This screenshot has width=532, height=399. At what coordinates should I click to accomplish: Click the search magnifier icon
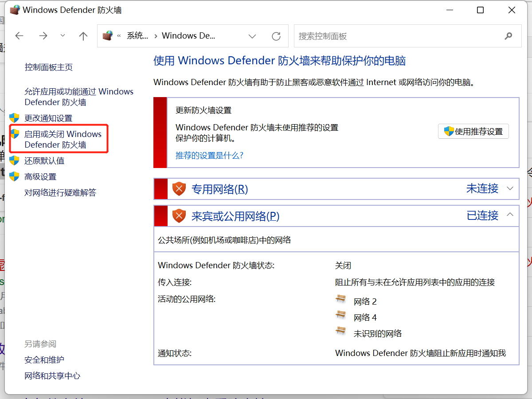[508, 36]
